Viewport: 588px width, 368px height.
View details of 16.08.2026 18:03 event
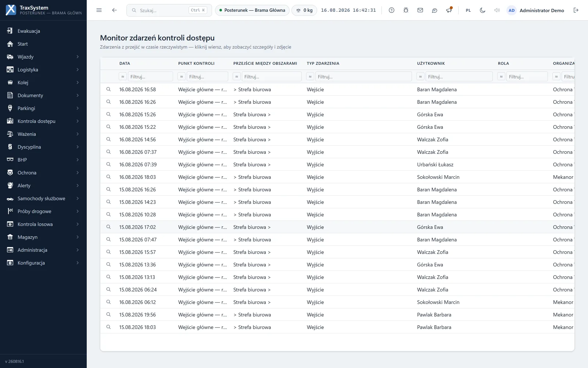point(108,177)
